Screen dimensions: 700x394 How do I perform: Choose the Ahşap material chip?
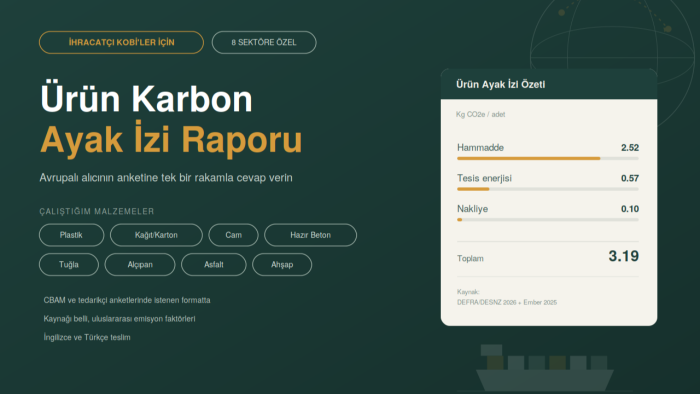click(x=282, y=265)
